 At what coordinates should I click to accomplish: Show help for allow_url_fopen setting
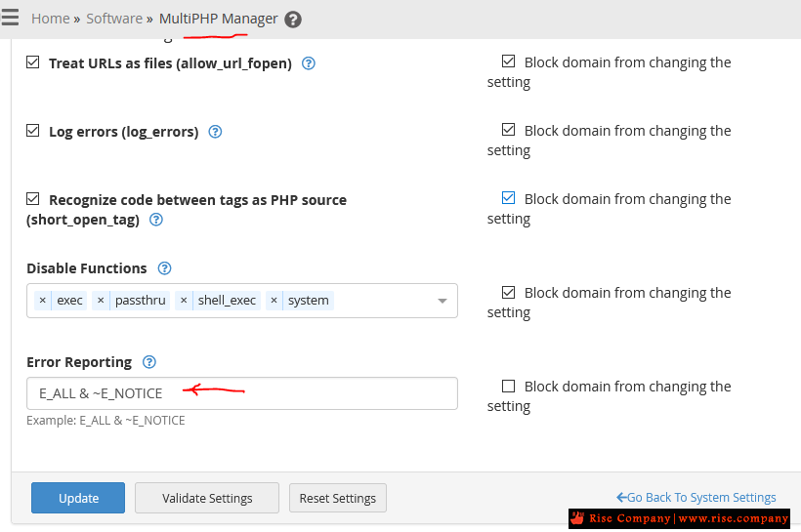[x=309, y=63]
